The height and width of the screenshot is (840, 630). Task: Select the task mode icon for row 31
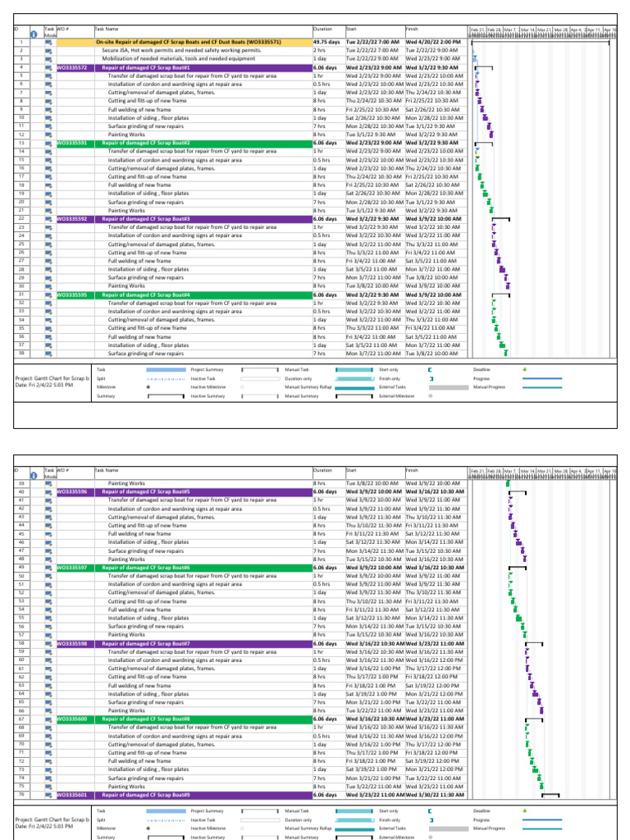click(48, 295)
